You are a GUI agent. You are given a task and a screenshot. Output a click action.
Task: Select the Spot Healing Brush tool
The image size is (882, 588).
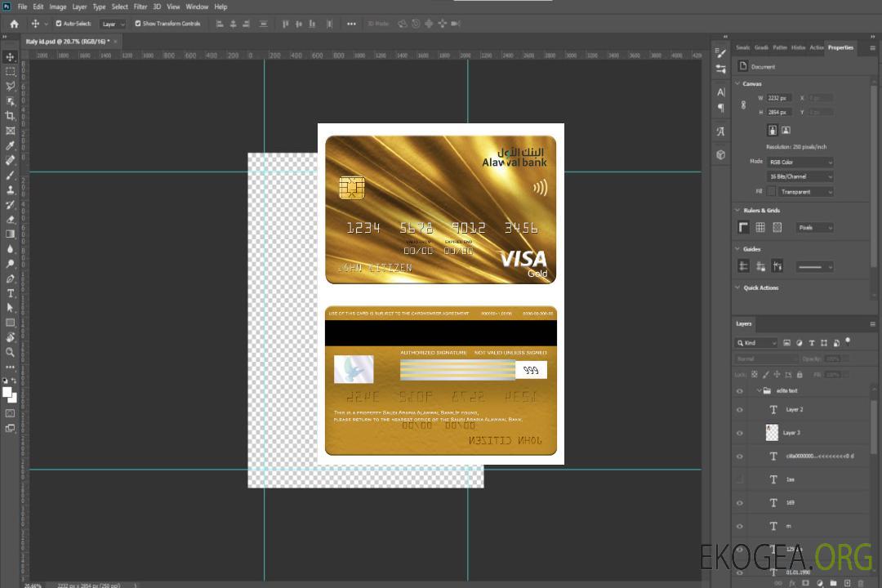[x=10, y=160]
